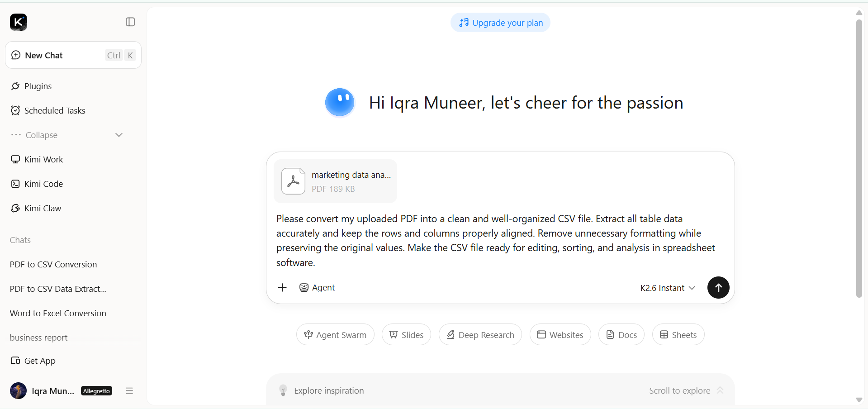868x409 pixels.
Task: Open the PDF to CSV Conversion chat
Action: click(53, 264)
